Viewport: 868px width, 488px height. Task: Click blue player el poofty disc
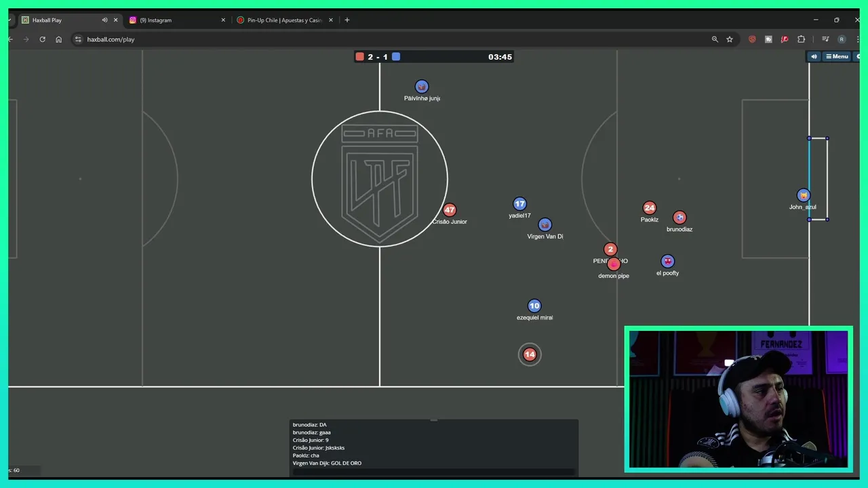click(668, 262)
